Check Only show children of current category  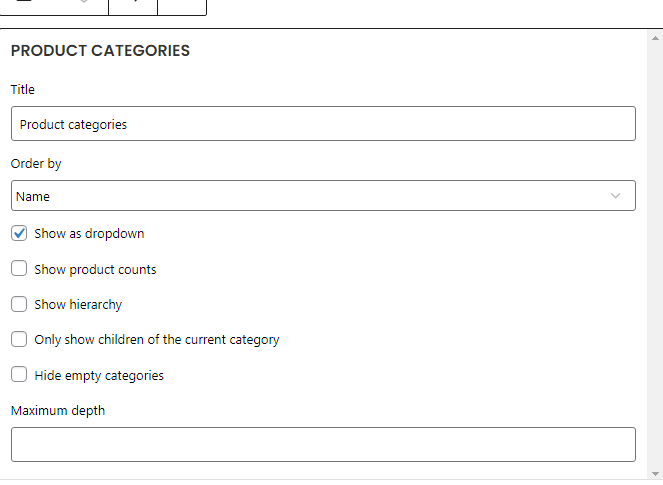(19, 339)
